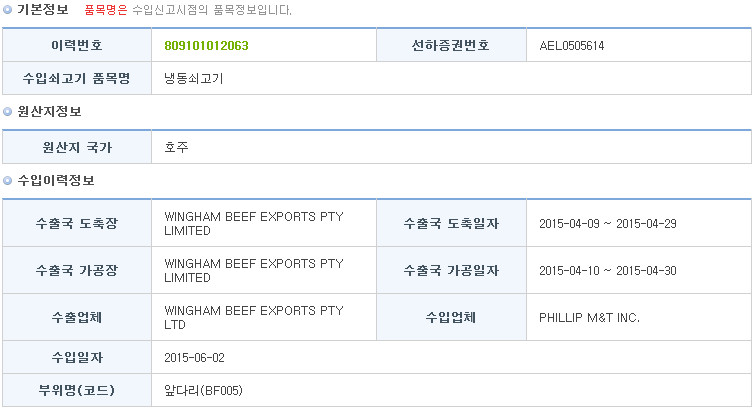Click the red 품목명 notice text
Image resolution: width=754 pixels, height=409 pixels.
(106, 10)
